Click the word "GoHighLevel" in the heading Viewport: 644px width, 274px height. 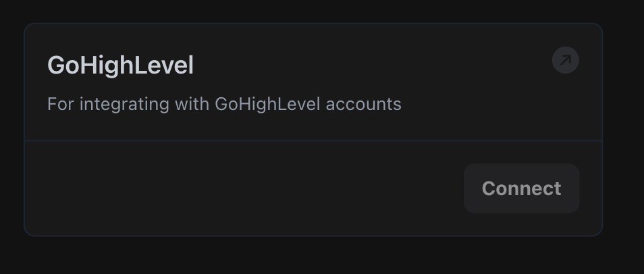pyautogui.click(x=120, y=65)
